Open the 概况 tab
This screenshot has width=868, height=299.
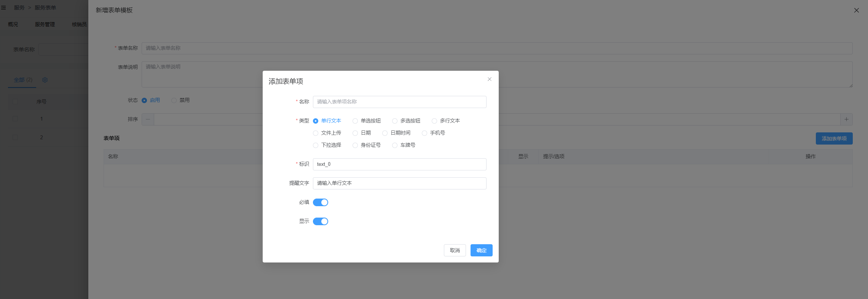pyautogui.click(x=13, y=24)
